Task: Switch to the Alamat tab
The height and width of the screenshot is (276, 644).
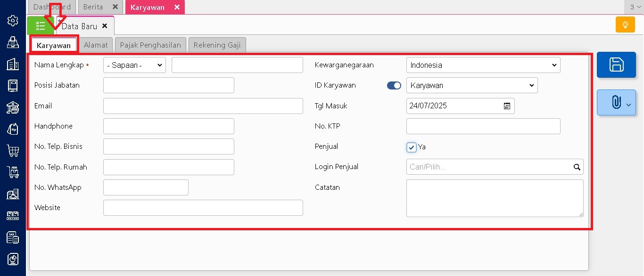Action: pos(96,45)
